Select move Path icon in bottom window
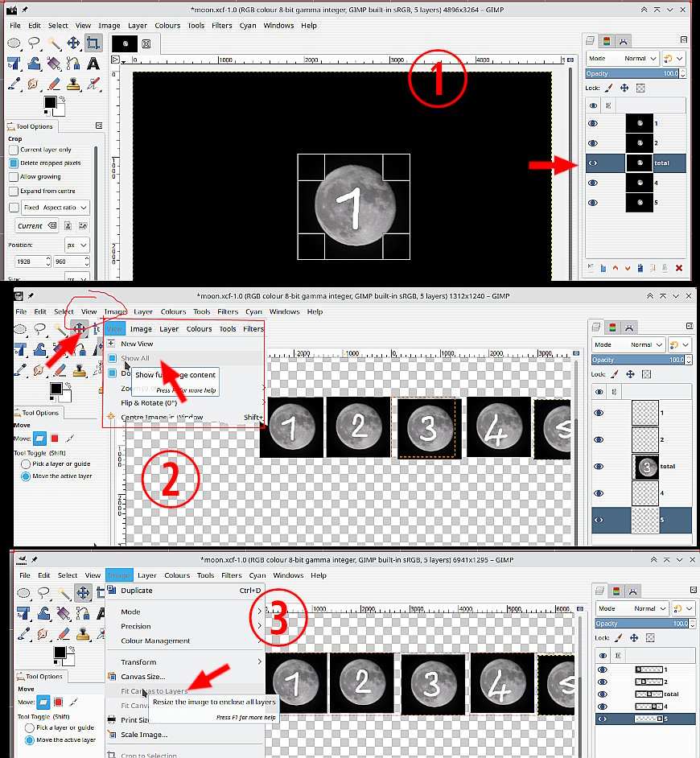Viewport: 700px width, 758px height. tap(74, 702)
